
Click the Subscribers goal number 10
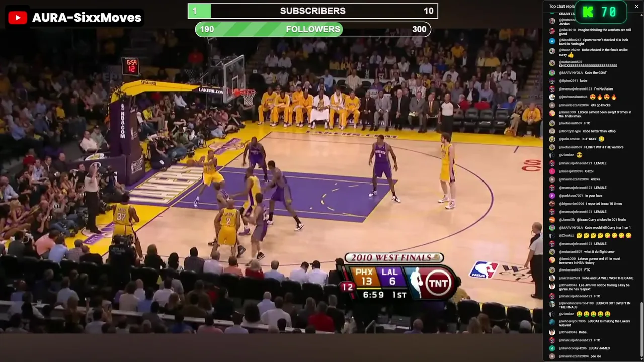(x=428, y=11)
